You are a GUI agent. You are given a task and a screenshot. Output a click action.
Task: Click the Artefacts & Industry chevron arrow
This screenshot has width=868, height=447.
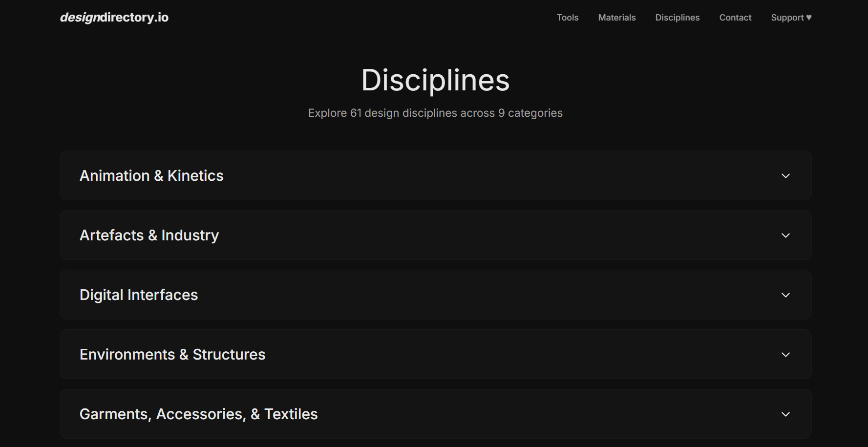(x=785, y=235)
